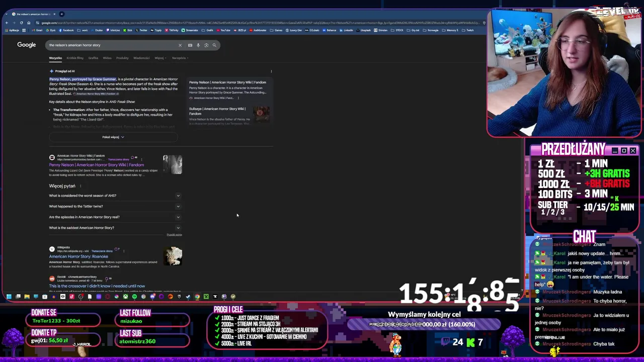
Task: Clear the Google search box text
Action: tap(180, 45)
